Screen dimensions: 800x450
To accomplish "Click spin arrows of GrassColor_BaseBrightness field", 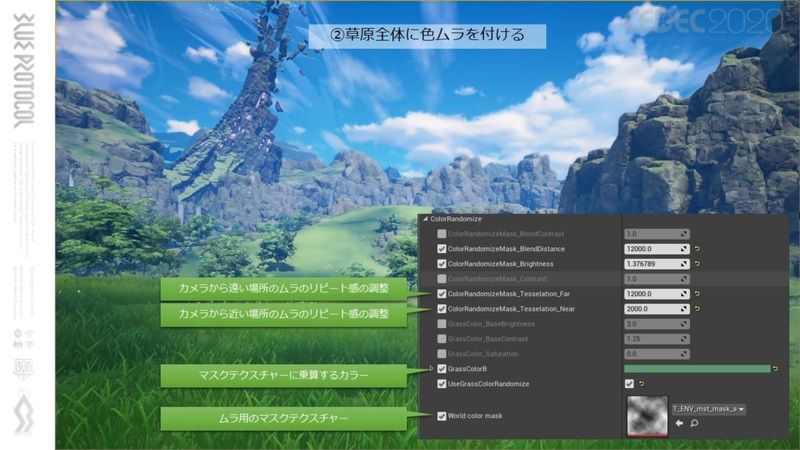I will pos(683,324).
